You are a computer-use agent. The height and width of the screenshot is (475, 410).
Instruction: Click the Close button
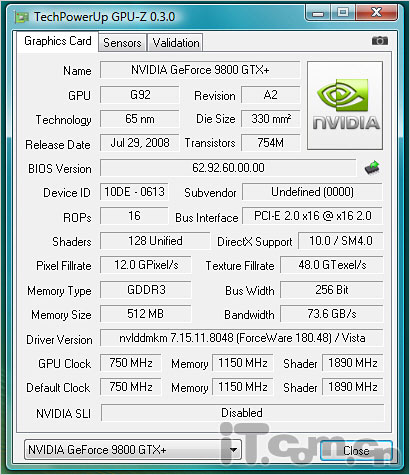pos(356,451)
